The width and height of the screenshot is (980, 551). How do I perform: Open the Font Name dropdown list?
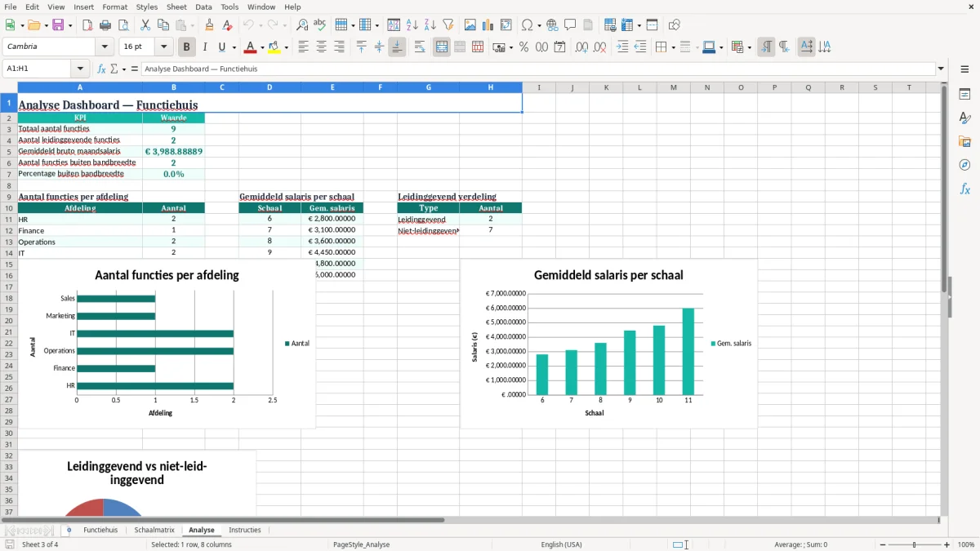point(105,47)
